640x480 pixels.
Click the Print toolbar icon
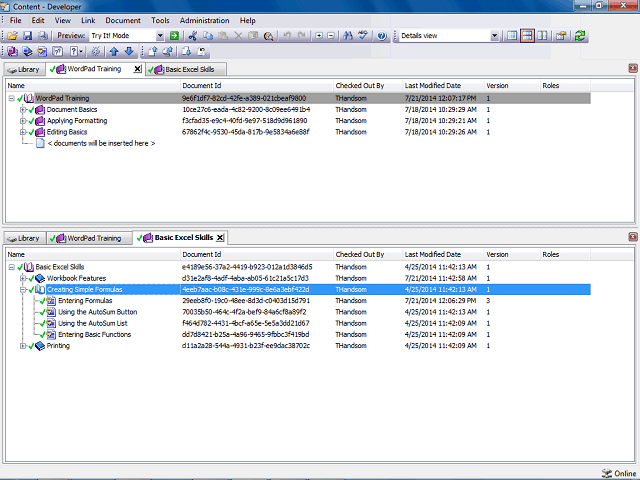pyautogui.click(x=42, y=36)
